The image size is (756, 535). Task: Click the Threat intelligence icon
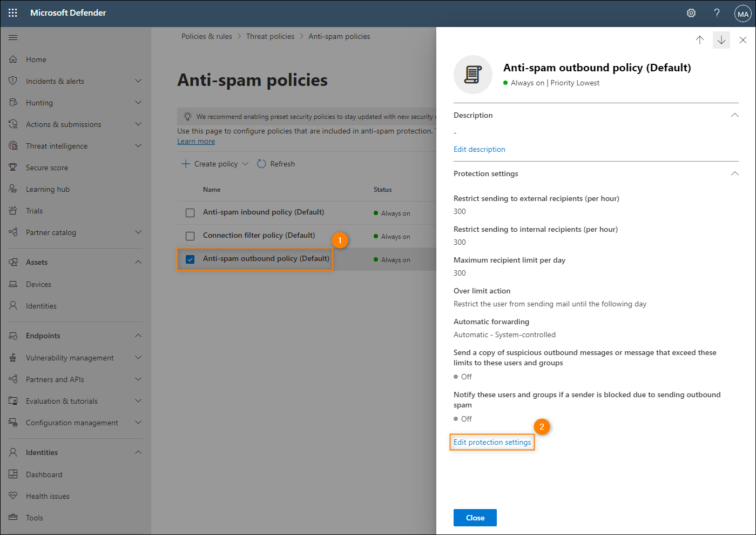[13, 146]
